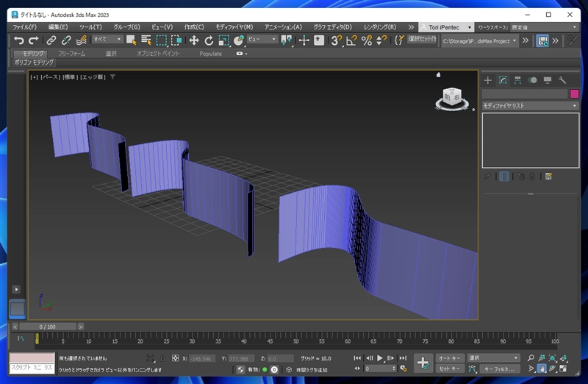This screenshot has height=384, width=588.
Task: Toggle keyboard shortcut override icon
Action: coord(319,40)
